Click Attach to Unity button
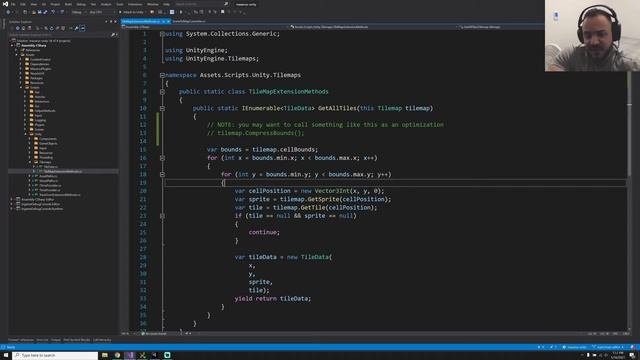The image size is (640, 360). point(131,12)
